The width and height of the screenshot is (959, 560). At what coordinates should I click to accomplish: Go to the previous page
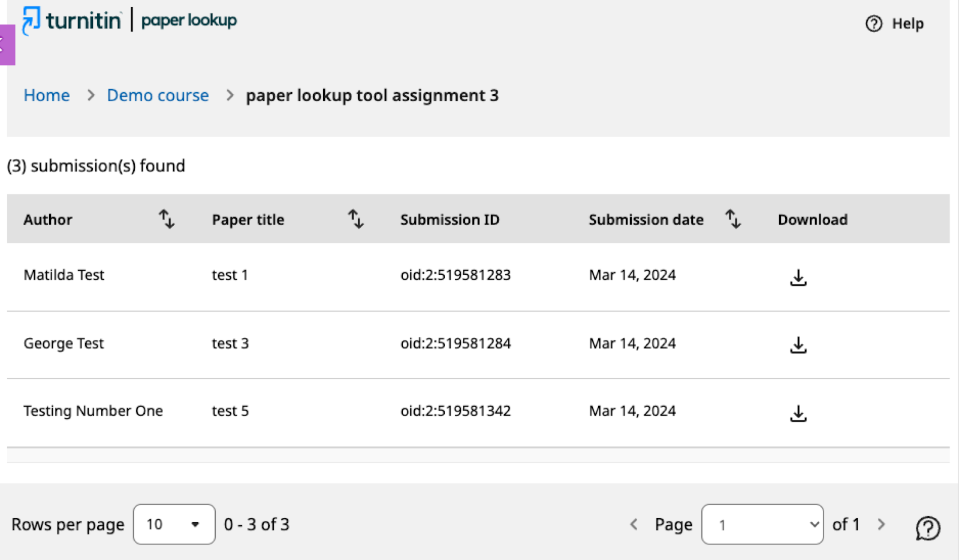tap(634, 524)
